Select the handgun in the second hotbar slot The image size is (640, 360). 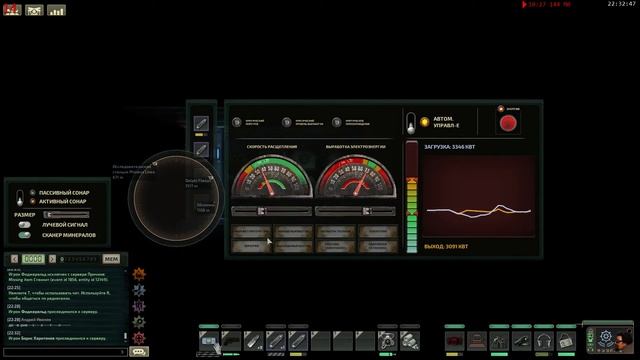(x=231, y=341)
